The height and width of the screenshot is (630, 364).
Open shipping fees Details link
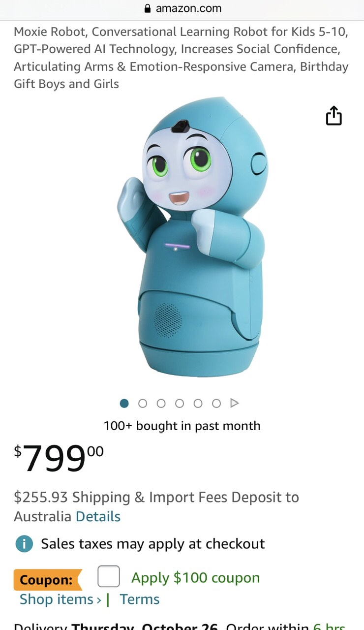tap(98, 517)
